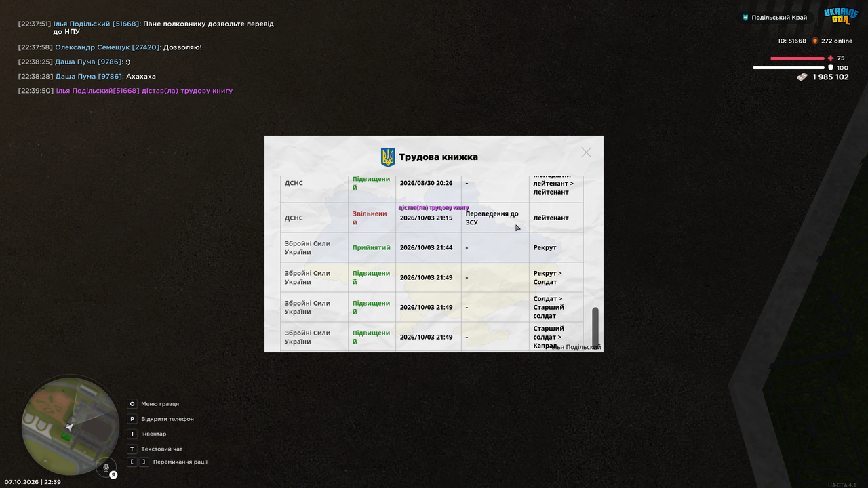Image resolution: width=868 pixels, height=488 pixels.
Task: Click the I key hint for Інвентар
Action: [x=132, y=434]
